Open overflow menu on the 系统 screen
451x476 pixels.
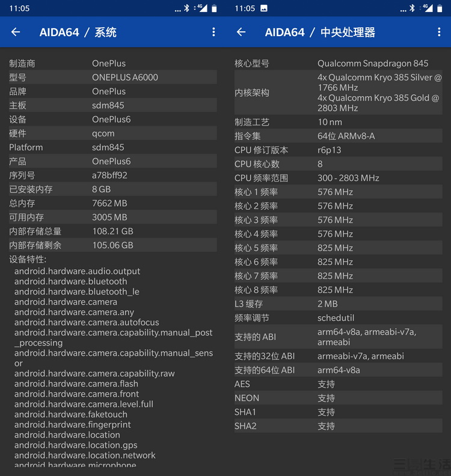pos(213,32)
